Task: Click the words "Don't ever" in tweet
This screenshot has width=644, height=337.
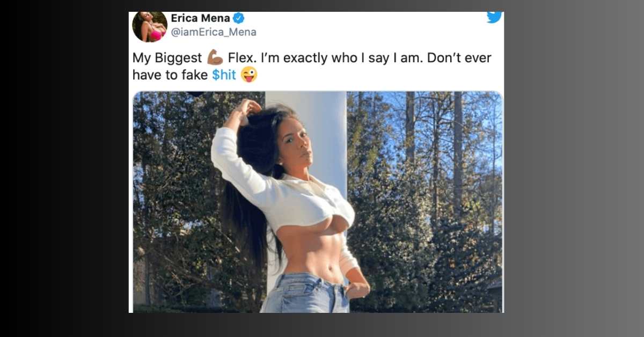Action: tap(458, 57)
